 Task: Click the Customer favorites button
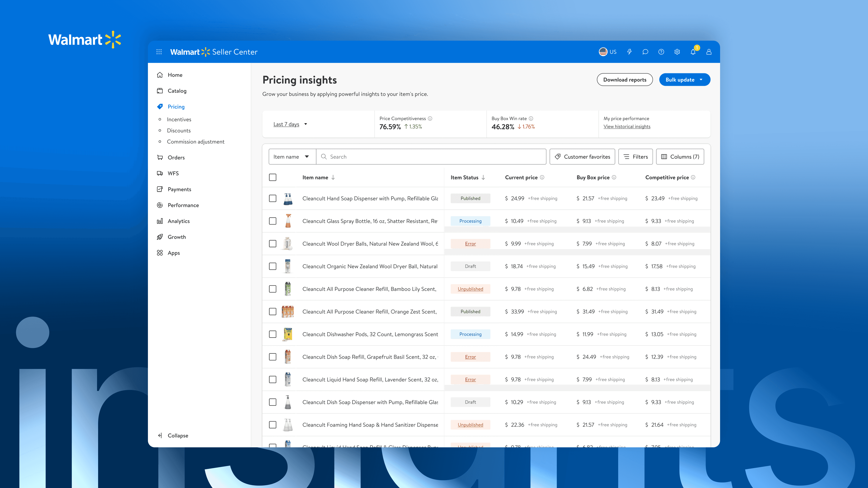(x=582, y=157)
